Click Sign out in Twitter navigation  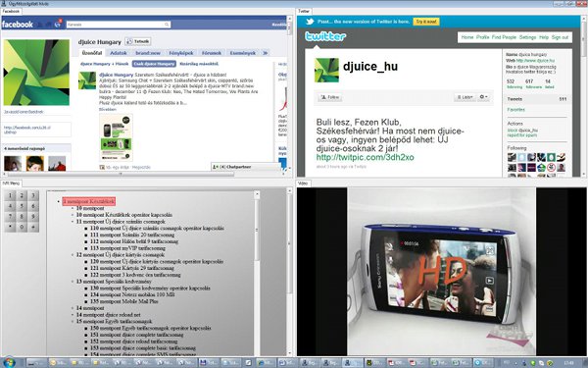(560, 37)
